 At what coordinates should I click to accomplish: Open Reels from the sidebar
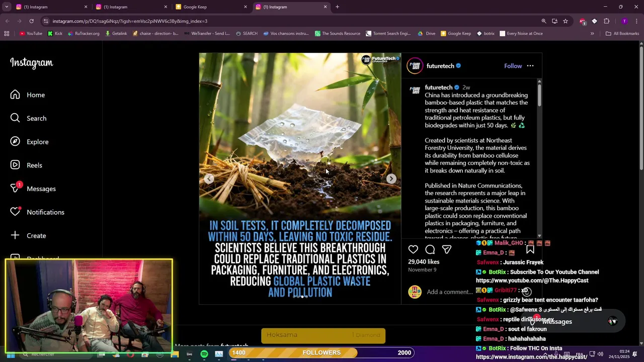pos(27,165)
